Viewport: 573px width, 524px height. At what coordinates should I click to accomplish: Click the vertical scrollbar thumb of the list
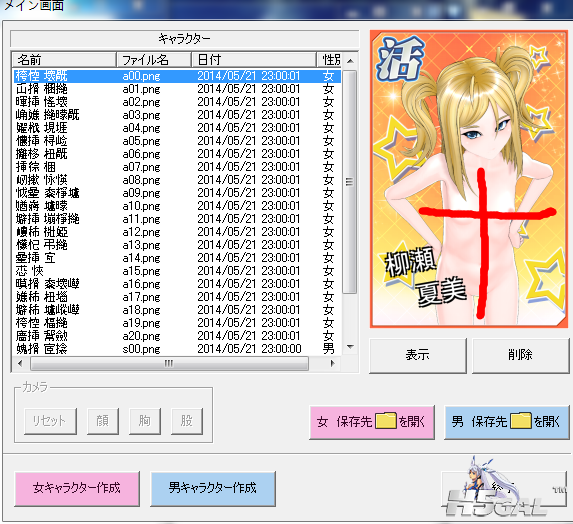coord(350,182)
